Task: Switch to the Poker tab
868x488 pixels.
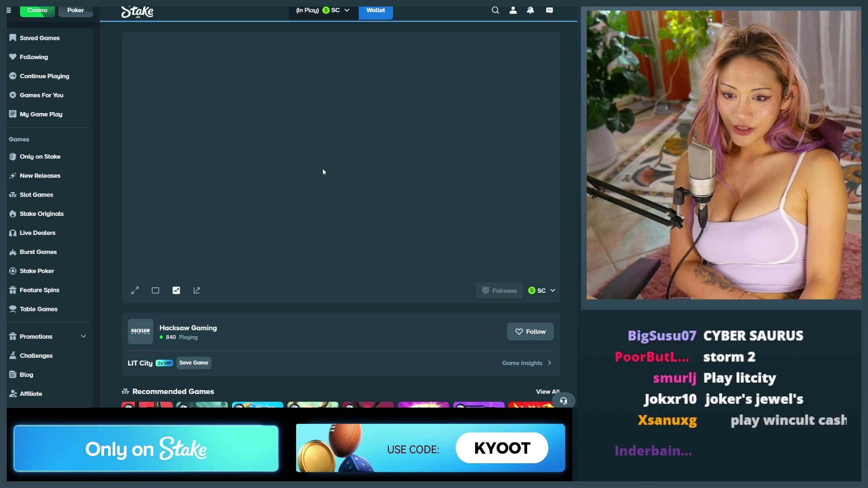Action: click(x=75, y=10)
